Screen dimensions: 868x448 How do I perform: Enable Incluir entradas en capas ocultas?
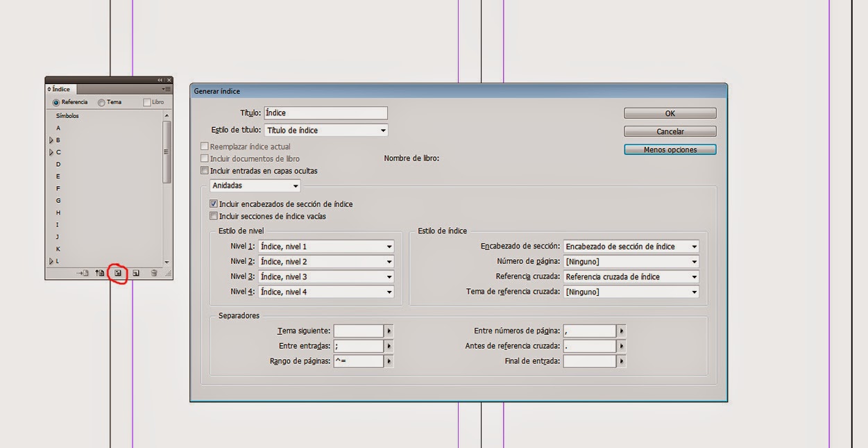click(x=204, y=170)
